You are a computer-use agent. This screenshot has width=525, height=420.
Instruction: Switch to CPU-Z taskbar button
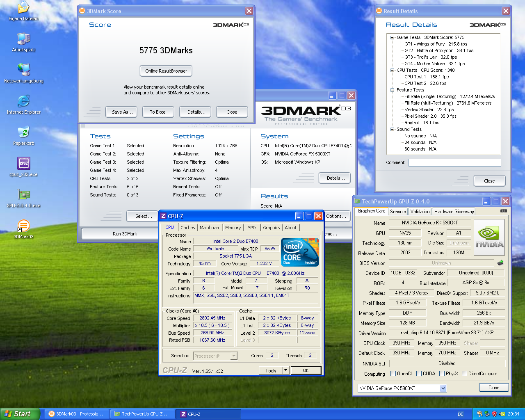click(208, 414)
